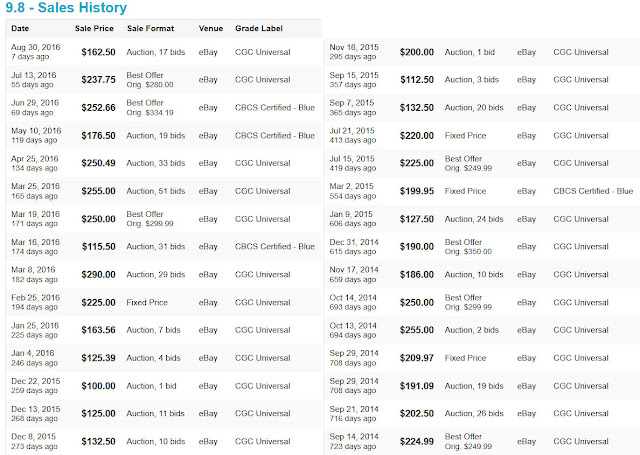Image resolution: width=640 pixels, height=455 pixels.
Task: Open the 9.8 - Sales History heading
Action: click(66, 7)
